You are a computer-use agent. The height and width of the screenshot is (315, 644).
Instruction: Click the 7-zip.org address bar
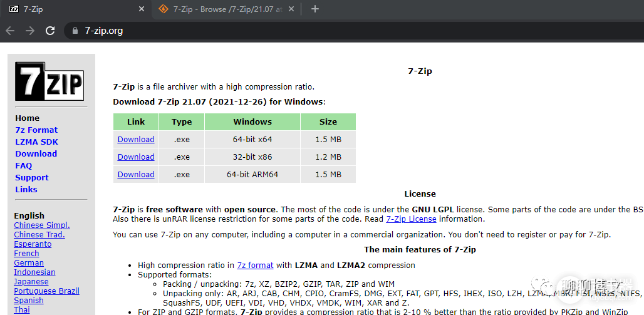pos(353,31)
